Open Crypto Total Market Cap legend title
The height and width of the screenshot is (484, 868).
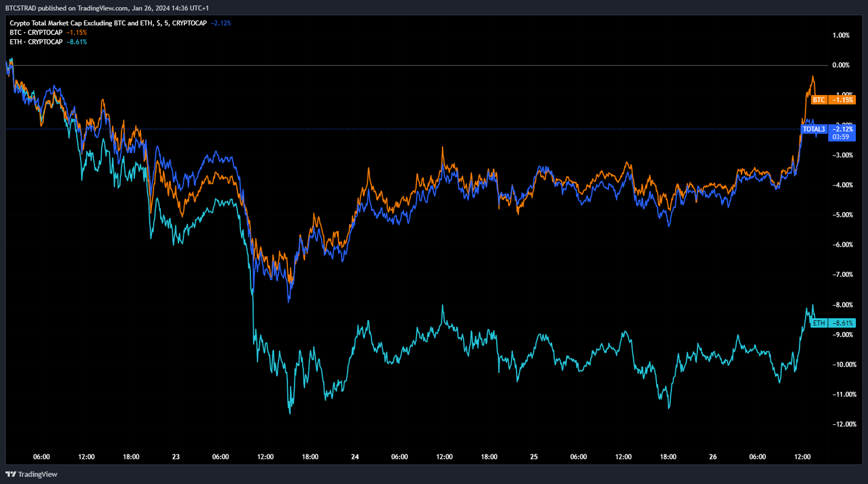108,23
